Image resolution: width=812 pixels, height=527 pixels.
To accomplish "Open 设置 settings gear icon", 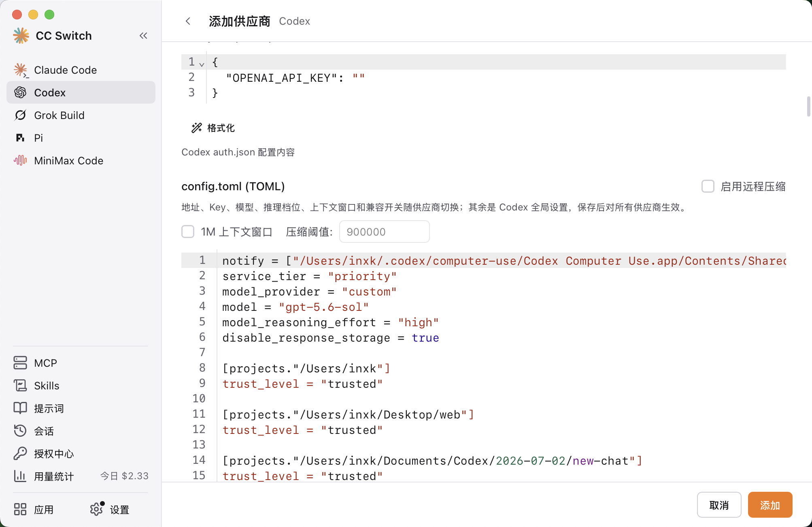I will pyautogui.click(x=96, y=509).
